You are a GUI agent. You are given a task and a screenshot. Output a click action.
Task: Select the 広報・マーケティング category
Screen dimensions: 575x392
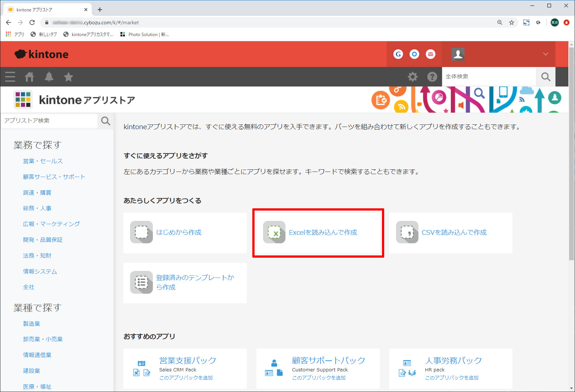(51, 224)
